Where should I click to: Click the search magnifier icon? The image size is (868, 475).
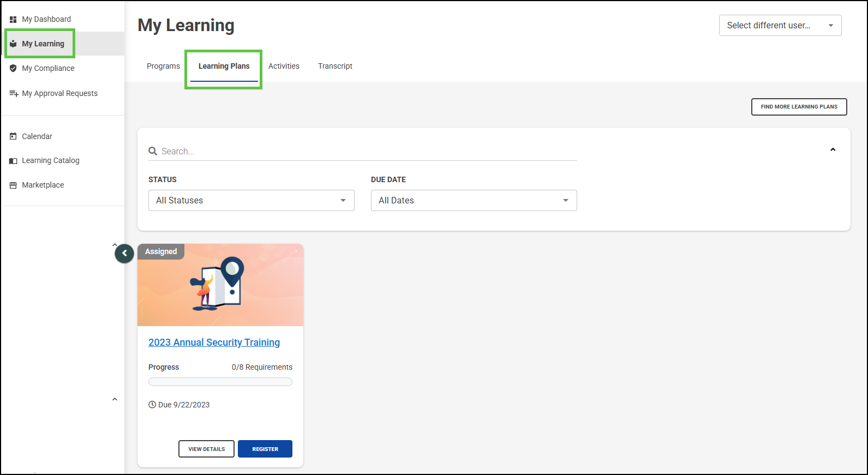pyautogui.click(x=153, y=151)
